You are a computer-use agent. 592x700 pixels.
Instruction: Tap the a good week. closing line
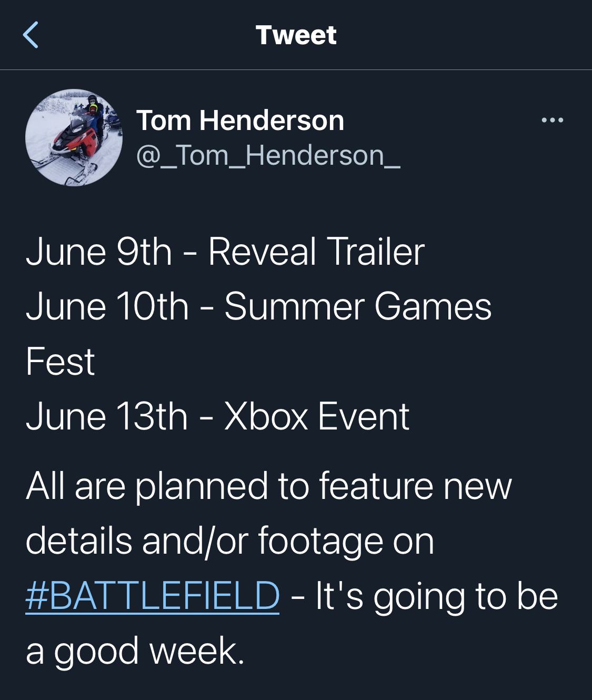135,651
